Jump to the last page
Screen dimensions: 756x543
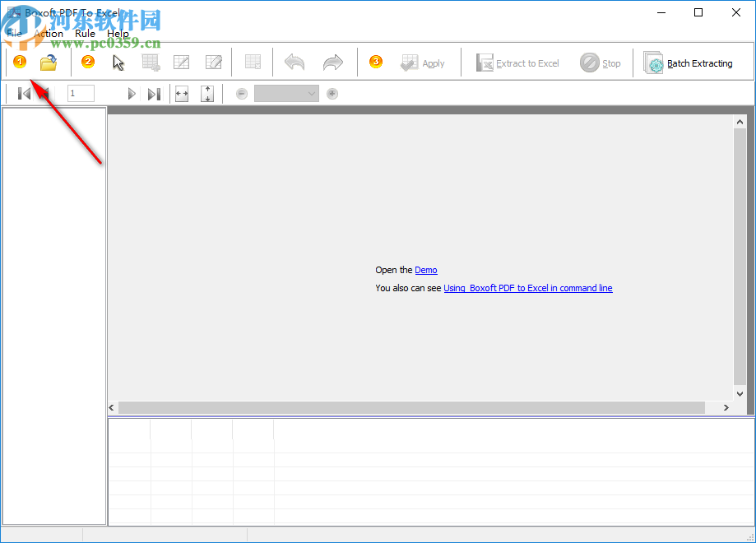[153, 93]
